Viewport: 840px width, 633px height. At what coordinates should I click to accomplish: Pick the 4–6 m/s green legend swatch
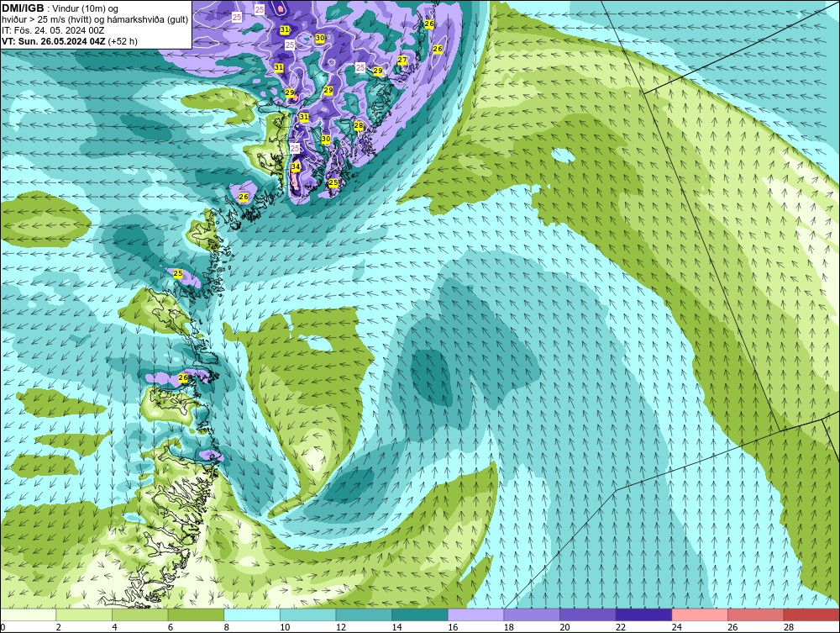coord(139,615)
